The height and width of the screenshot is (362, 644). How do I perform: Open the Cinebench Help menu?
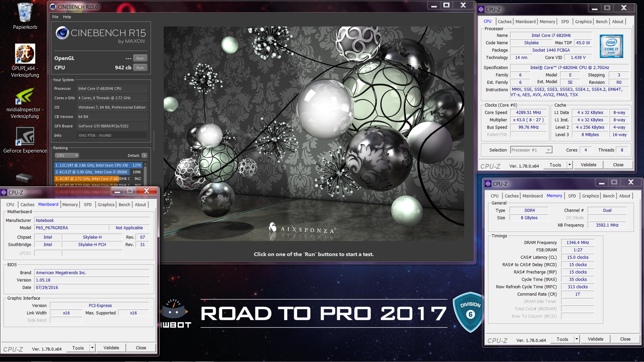coord(67,17)
